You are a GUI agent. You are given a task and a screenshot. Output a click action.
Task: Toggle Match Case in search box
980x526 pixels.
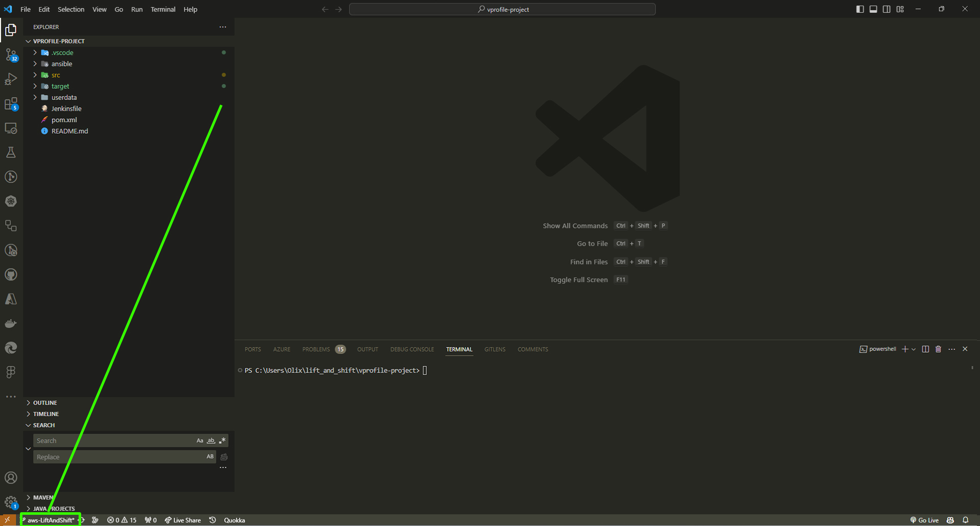(x=200, y=440)
